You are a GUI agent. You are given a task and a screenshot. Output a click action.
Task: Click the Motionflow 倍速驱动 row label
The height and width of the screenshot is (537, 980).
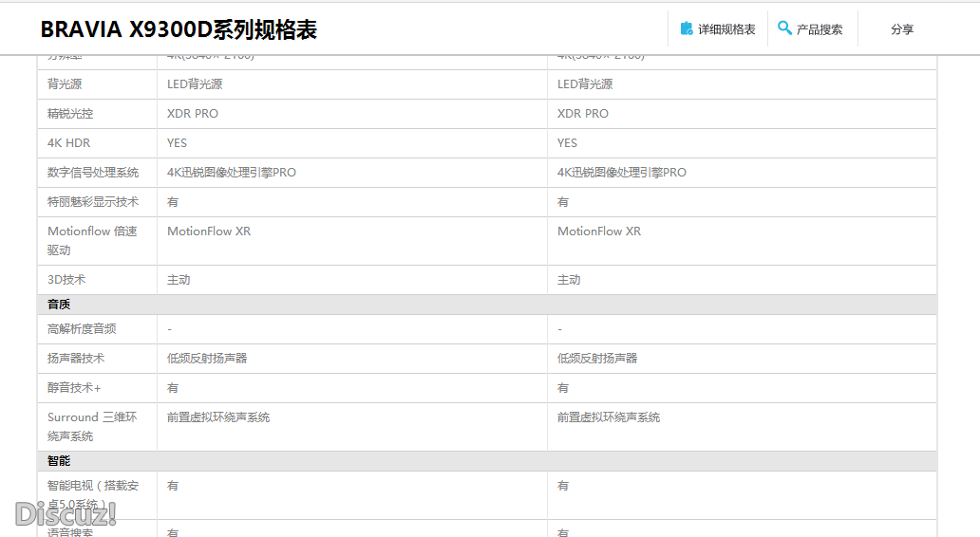pos(92,241)
